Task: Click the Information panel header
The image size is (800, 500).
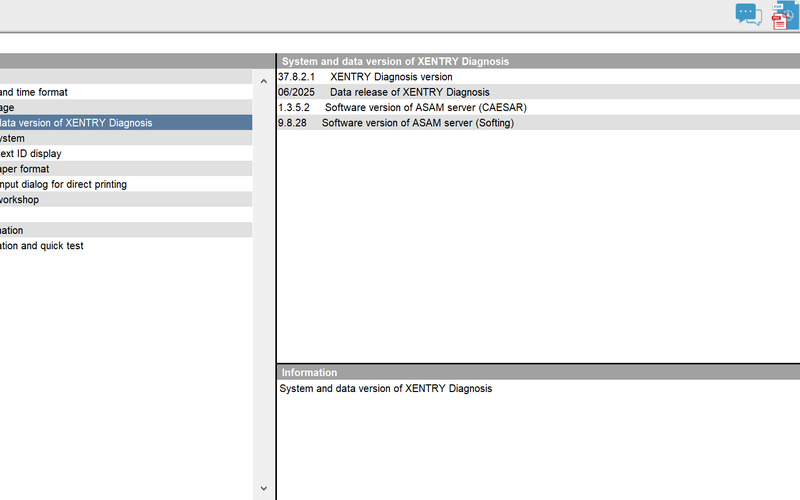Action: click(x=538, y=372)
